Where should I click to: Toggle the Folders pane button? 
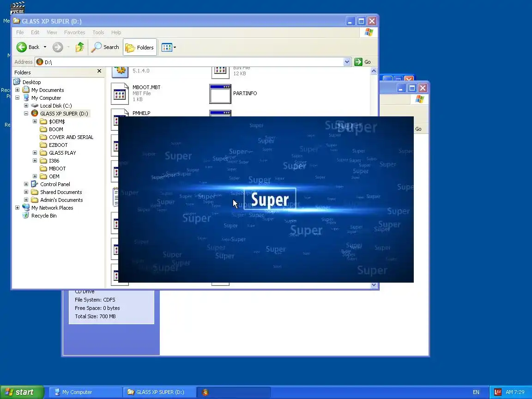coord(140,48)
